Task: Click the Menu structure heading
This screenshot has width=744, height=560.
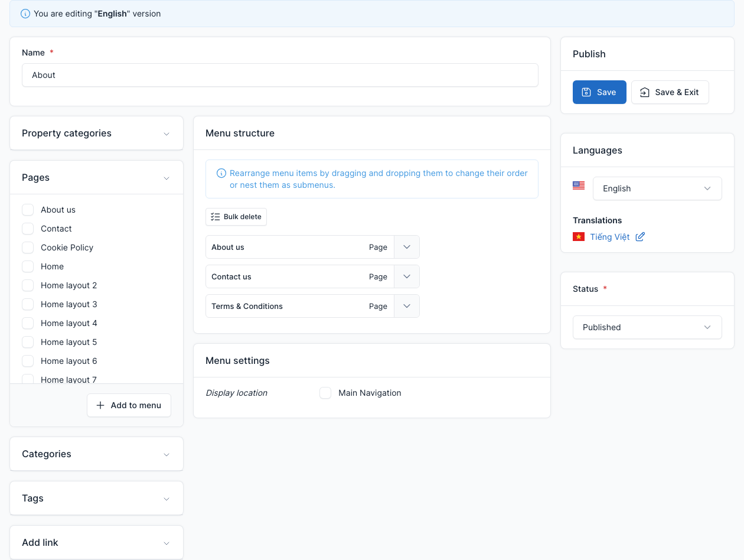Action: click(240, 134)
